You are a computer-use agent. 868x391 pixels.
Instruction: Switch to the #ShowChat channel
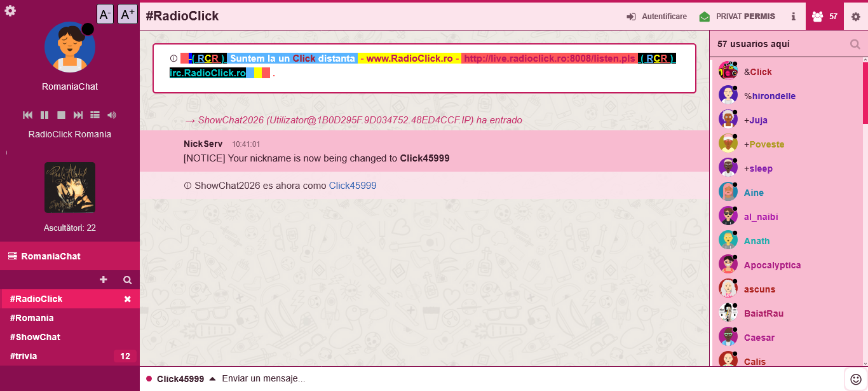70,337
